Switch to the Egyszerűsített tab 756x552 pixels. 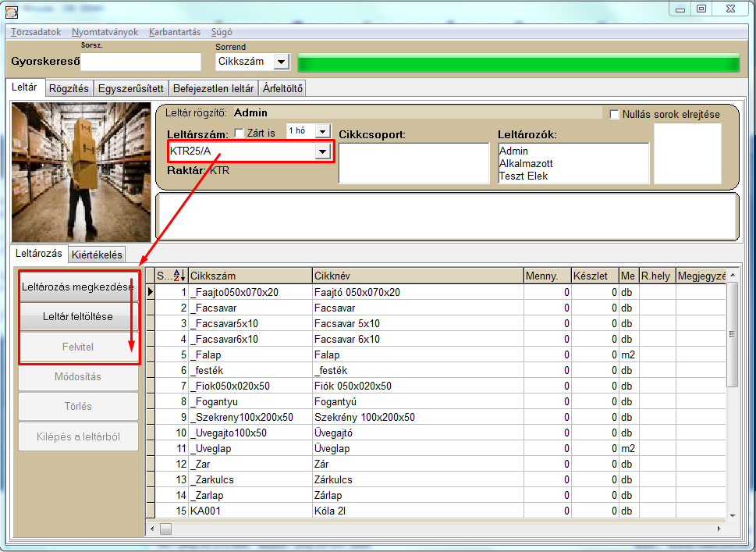130,88
